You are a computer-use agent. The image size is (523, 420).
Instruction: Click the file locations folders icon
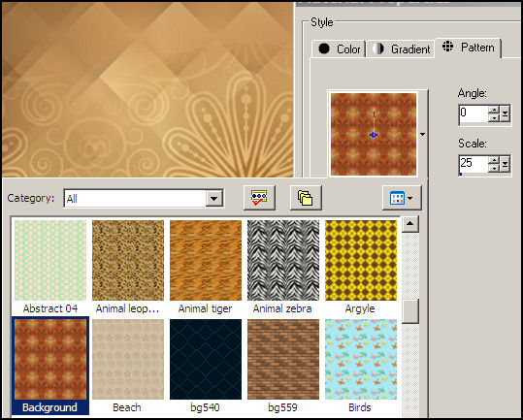(x=306, y=198)
